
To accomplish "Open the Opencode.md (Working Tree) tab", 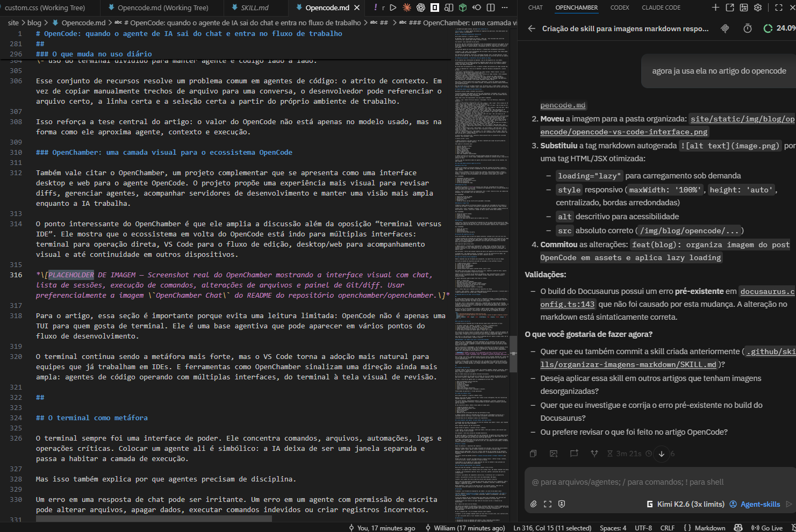I will pos(163,8).
